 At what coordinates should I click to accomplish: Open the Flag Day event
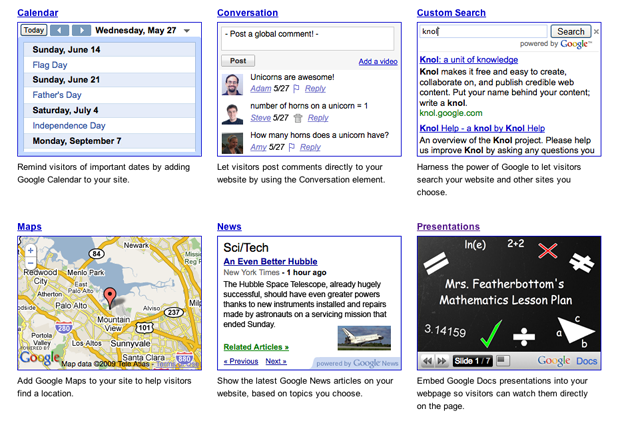point(50,65)
